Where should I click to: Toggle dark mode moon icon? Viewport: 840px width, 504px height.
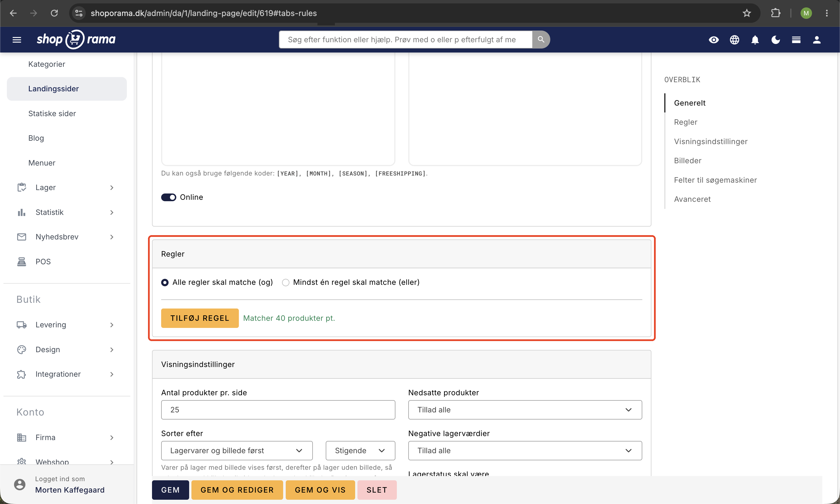tap(775, 40)
